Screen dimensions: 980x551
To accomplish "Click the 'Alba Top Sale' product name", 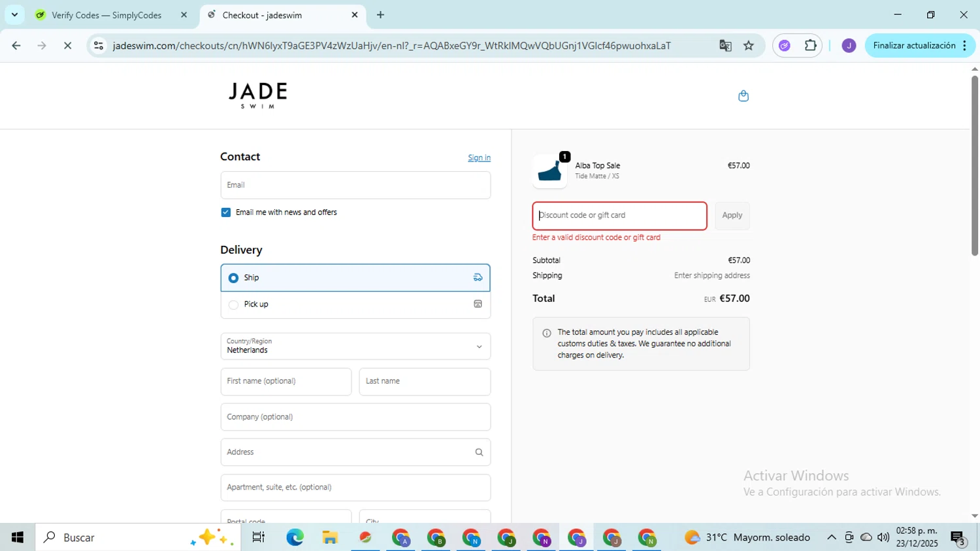I will [597, 166].
